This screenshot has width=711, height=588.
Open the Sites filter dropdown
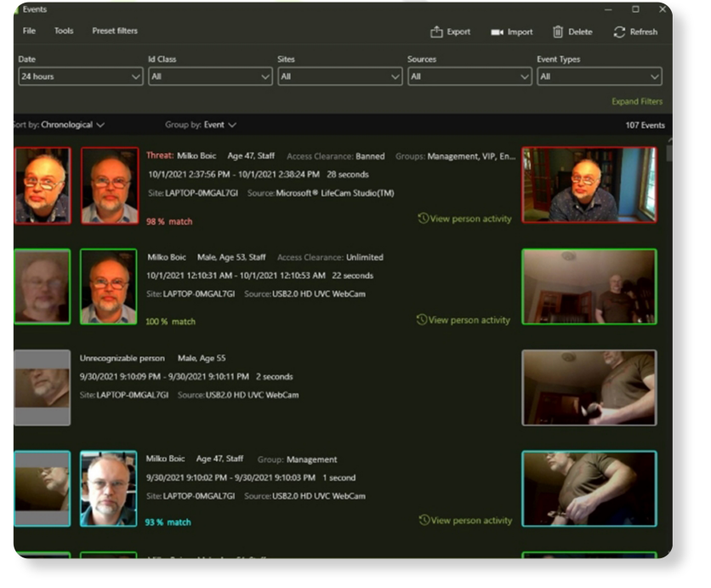[x=339, y=77]
